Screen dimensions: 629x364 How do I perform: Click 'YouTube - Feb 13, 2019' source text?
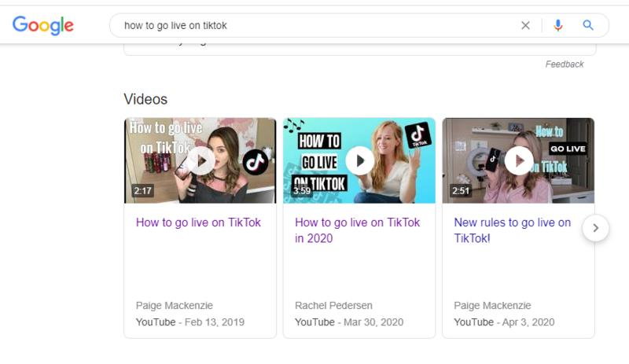click(189, 322)
